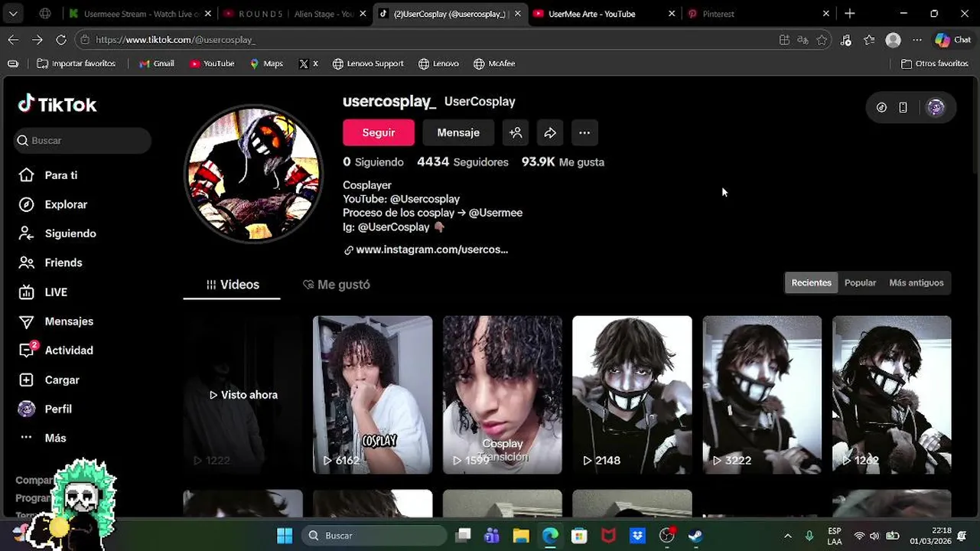View the 0 Siguiendo list
The height and width of the screenshot is (551, 980).
click(x=373, y=162)
